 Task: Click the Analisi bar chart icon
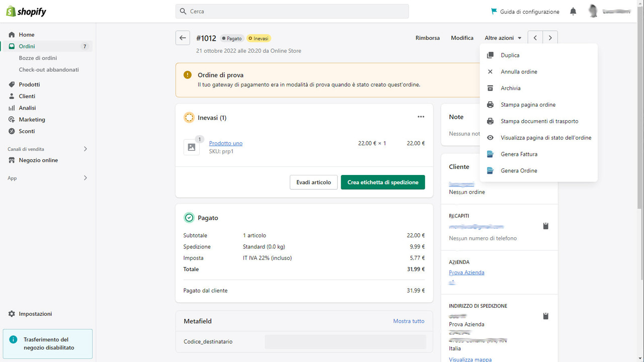pyautogui.click(x=12, y=108)
